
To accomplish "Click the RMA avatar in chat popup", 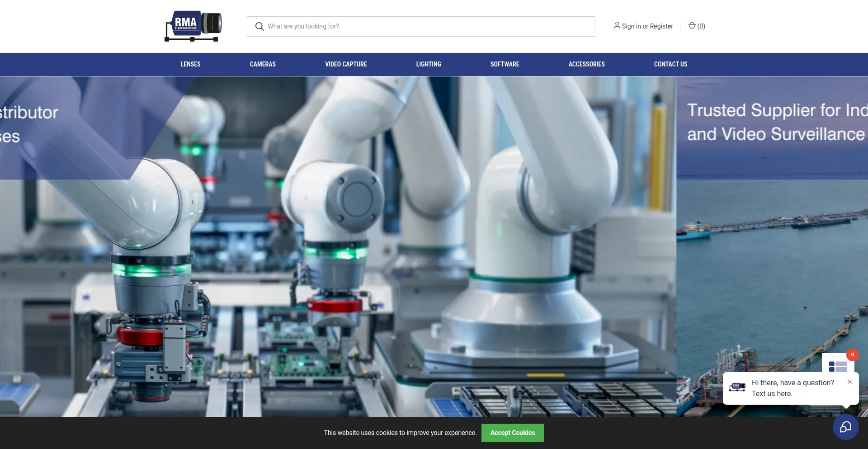I will pos(737,388).
